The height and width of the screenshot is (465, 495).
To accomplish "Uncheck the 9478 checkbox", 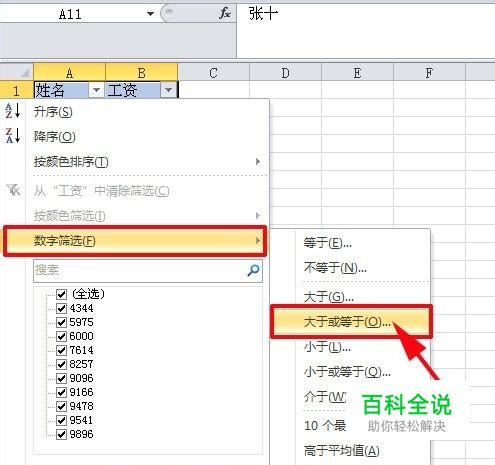I will click(x=61, y=406).
